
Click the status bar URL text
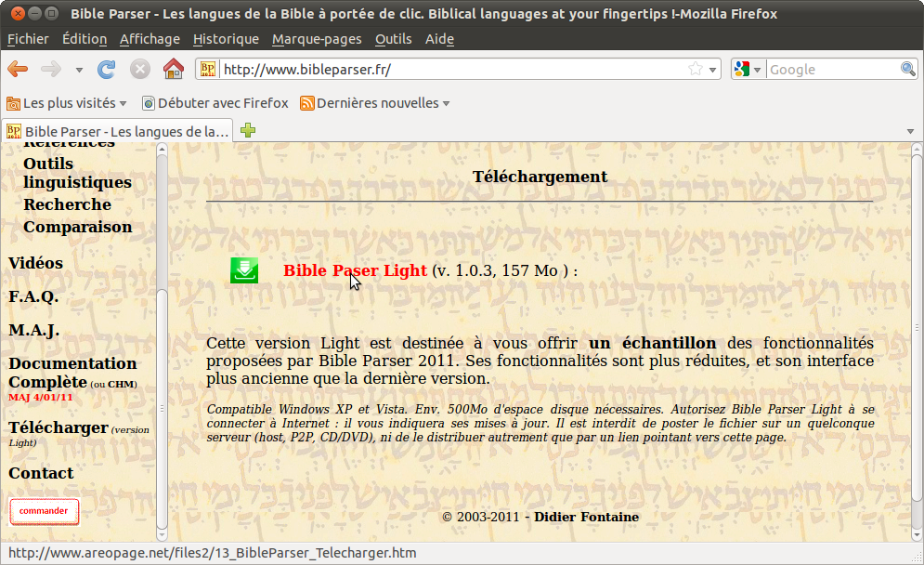click(212, 553)
